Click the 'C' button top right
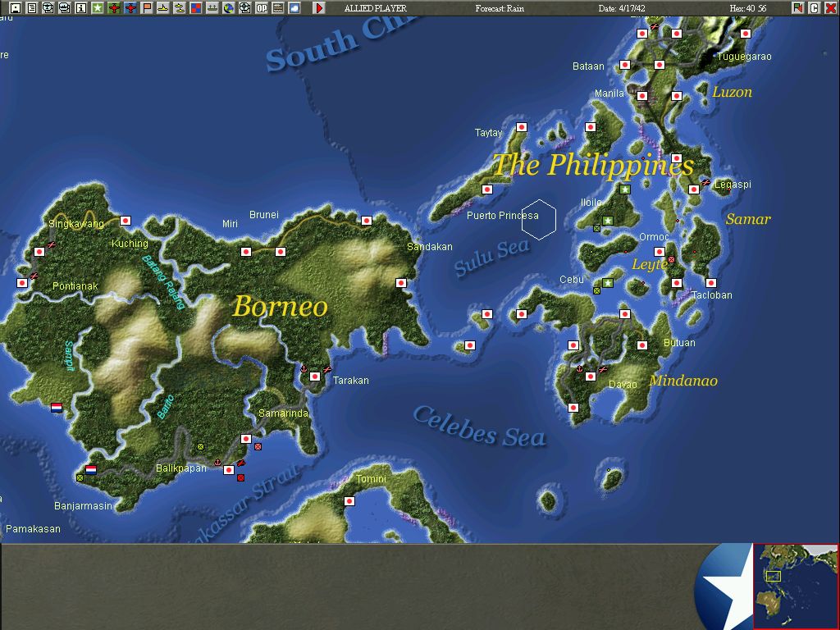Image resolution: width=840 pixels, height=630 pixels. click(815, 7)
